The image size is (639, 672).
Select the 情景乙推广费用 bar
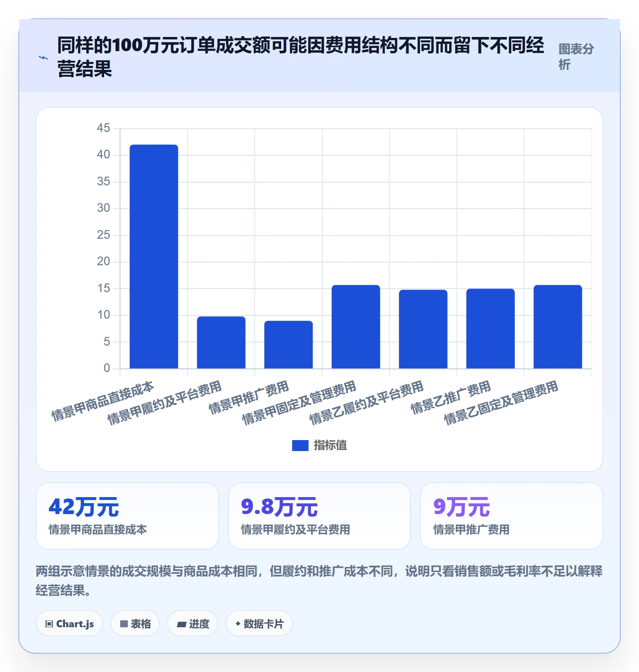tap(491, 329)
